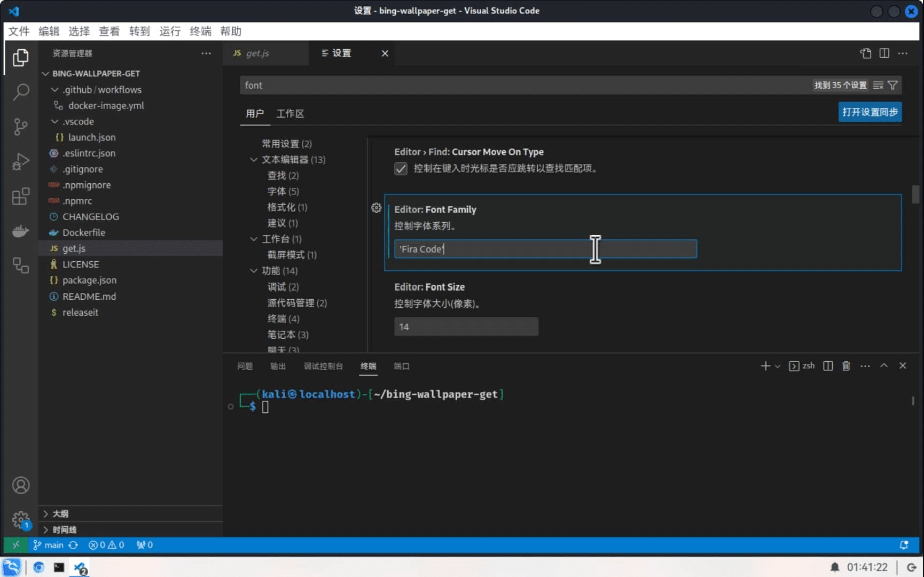Collapse the 工作台 settings group
Image resolution: width=924 pixels, height=577 pixels.
pos(254,239)
